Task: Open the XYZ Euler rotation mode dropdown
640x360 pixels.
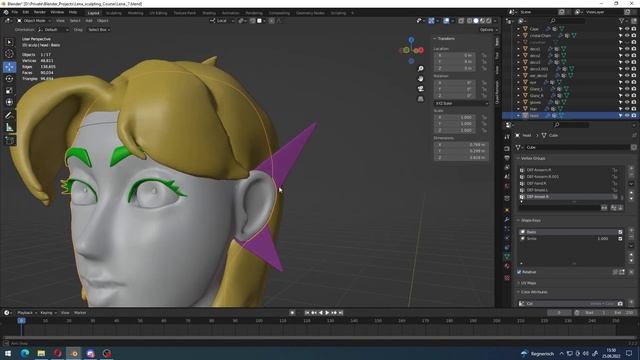Action: [x=461, y=103]
